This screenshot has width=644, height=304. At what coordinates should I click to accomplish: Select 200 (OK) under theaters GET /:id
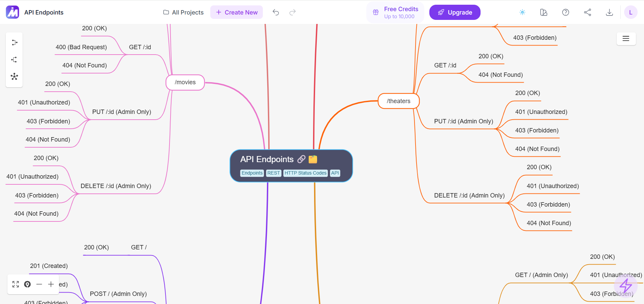point(491,56)
